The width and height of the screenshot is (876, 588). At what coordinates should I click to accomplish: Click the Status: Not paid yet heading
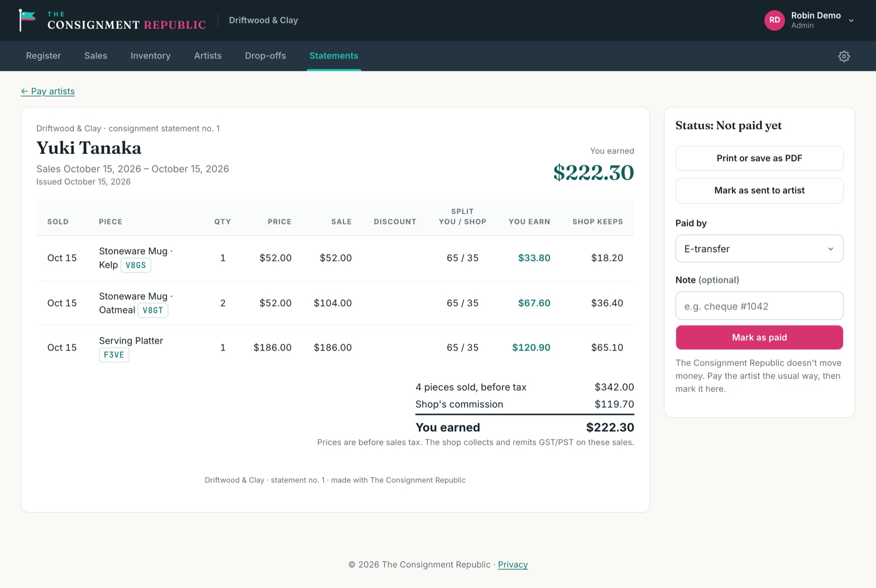point(728,126)
